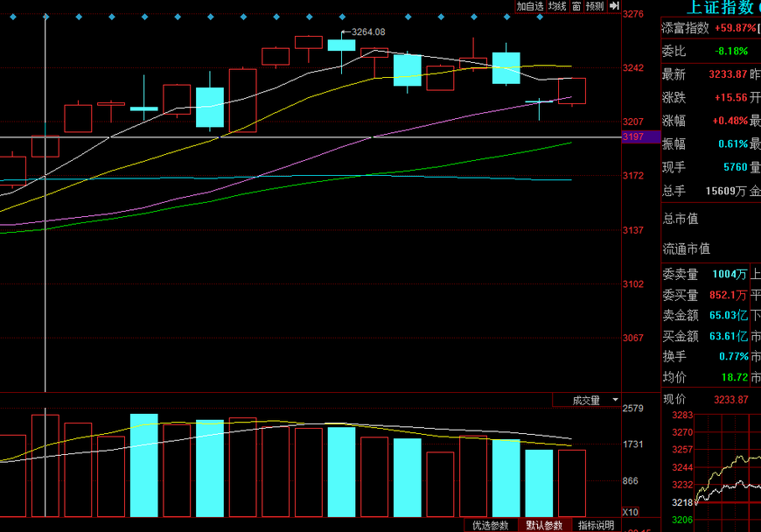Click the 窗 window button
Viewport: 761px width, 532px height.
point(576,6)
